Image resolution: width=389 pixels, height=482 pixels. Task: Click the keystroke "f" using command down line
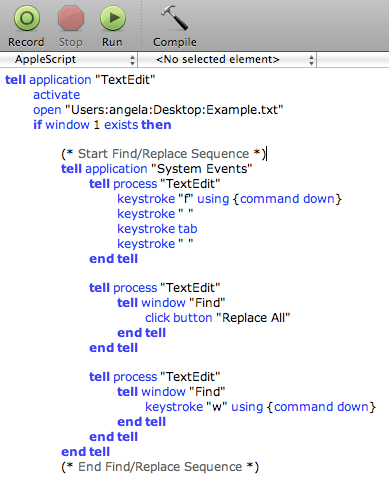(229, 199)
